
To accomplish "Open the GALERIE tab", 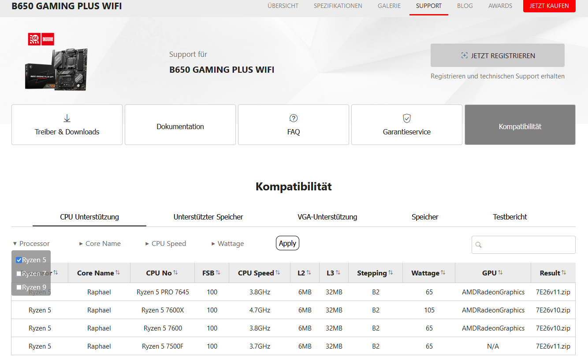I will (x=389, y=6).
